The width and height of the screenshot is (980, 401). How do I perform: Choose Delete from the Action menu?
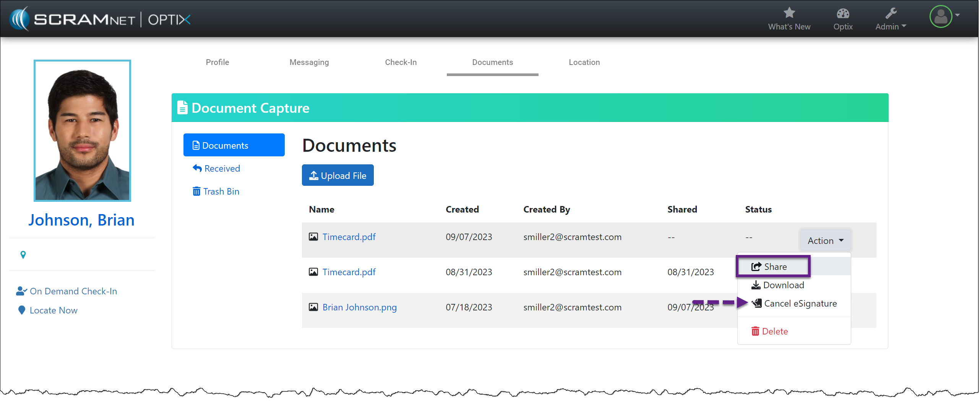coord(774,331)
